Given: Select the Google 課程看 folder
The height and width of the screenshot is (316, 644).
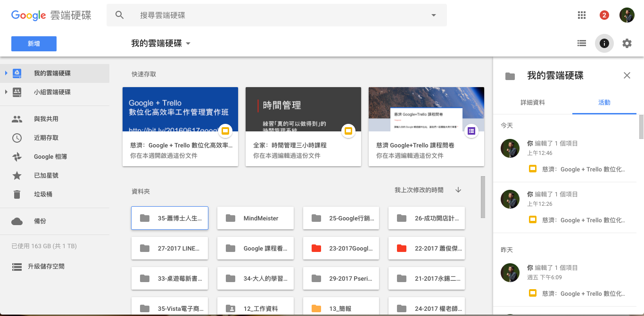Looking at the screenshot, I should [256, 248].
